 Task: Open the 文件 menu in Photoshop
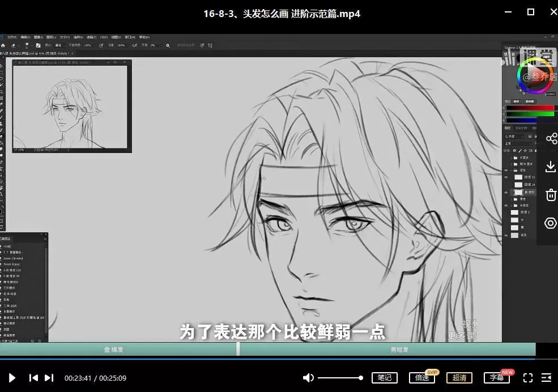pos(12,37)
